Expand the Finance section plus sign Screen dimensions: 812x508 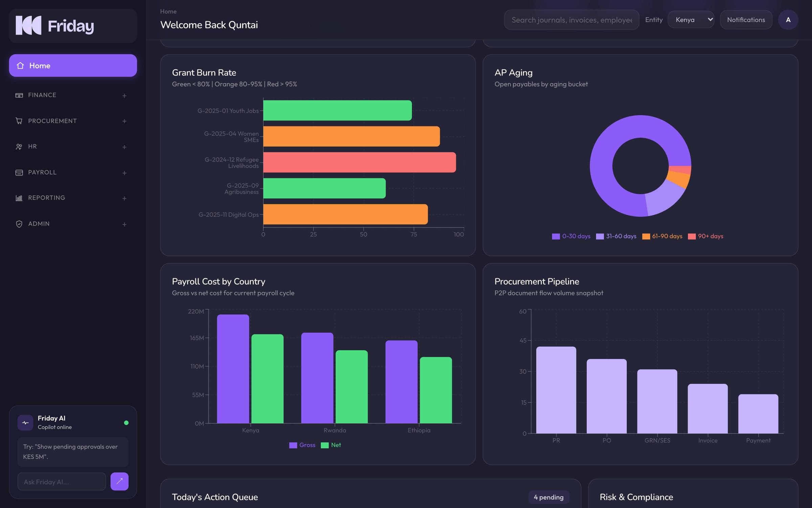tap(125, 96)
